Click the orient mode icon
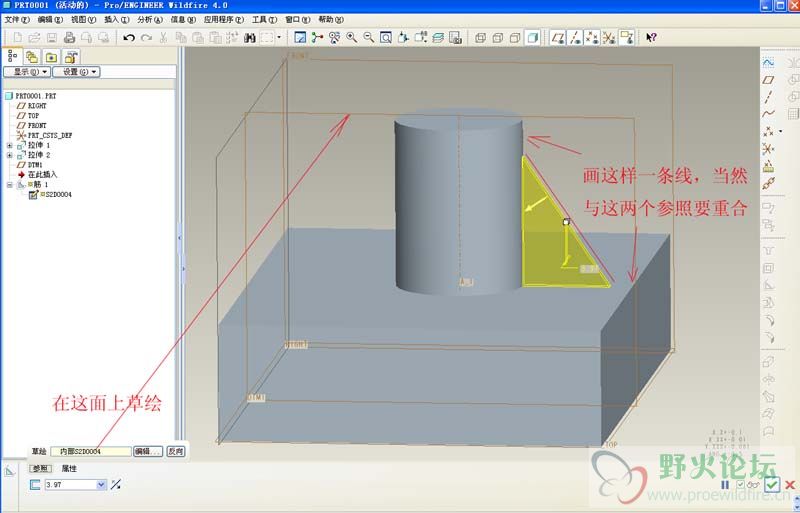The image size is (800, 513). [335, 37]
